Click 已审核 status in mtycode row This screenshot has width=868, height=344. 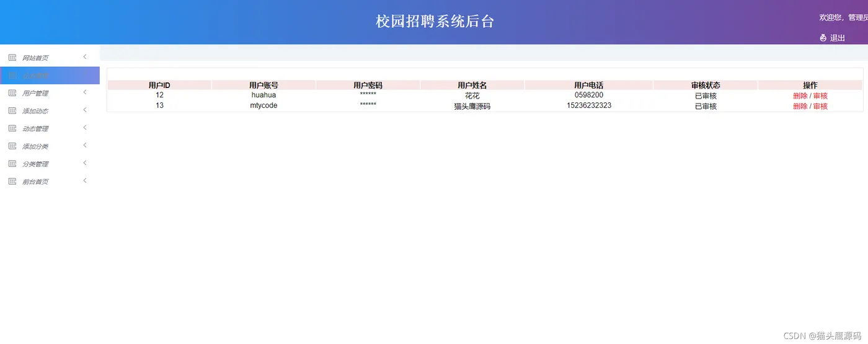[706, 107]
